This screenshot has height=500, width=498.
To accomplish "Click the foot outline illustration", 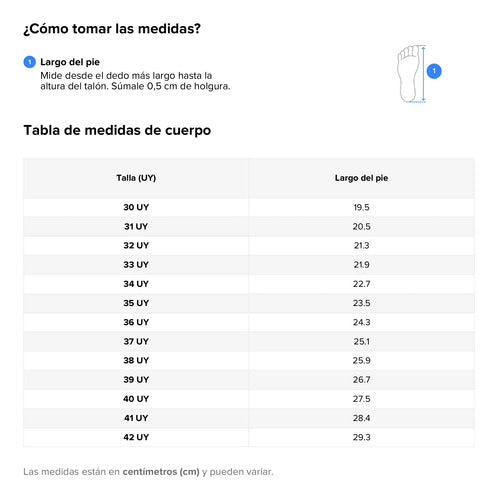I will [409, 74].
